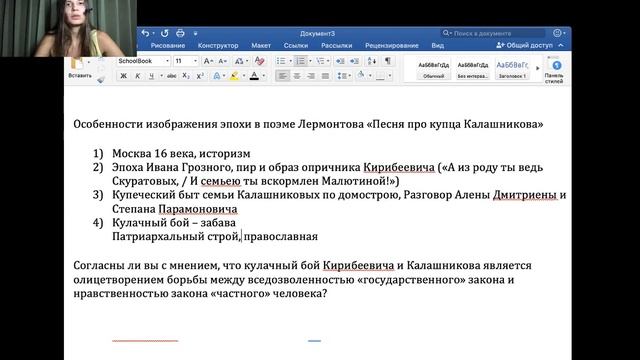Screen dimensions: 640x360
Task: Expand the numbered list style arrow
Action: (x=310, y=61)
